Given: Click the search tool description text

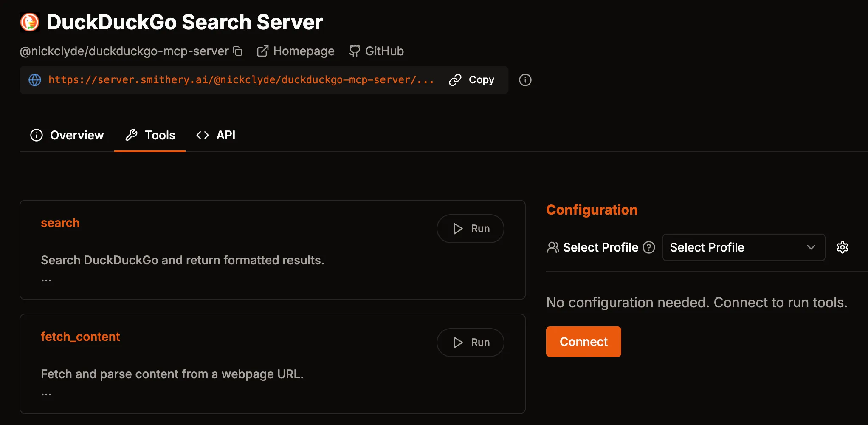Looking at the screenshot, I should click(x=183, y=260).
